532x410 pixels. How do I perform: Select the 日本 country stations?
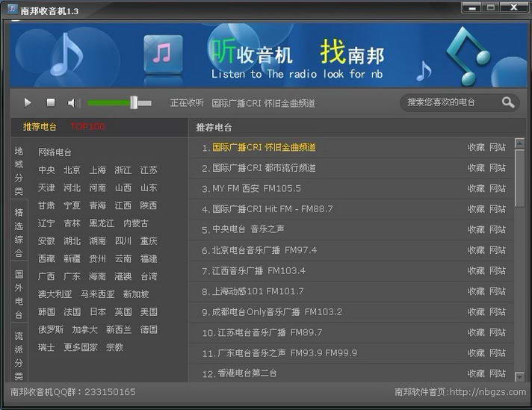98,311
